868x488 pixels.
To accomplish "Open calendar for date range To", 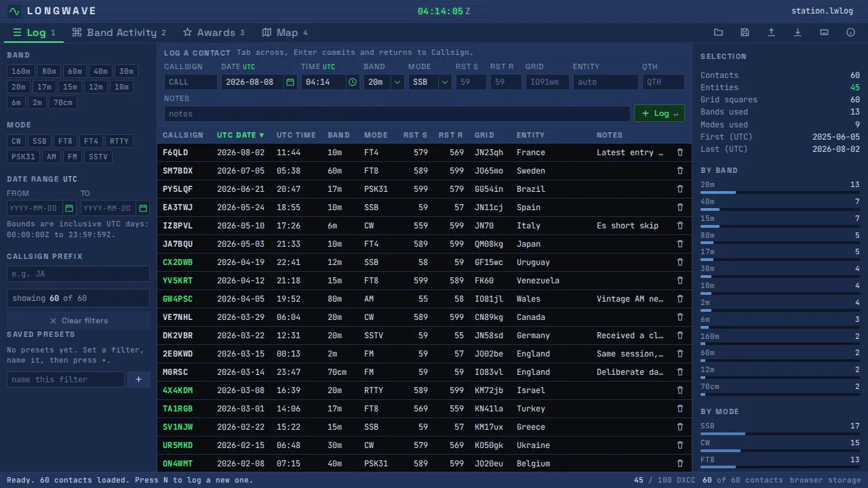I will click(x=142, y=208).
